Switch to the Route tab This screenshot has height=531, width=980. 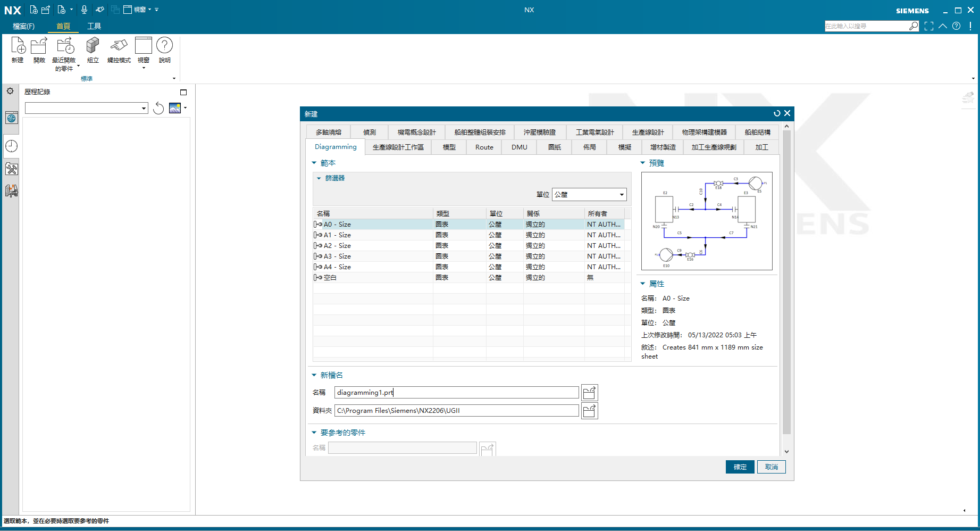[x=484, y=147]
